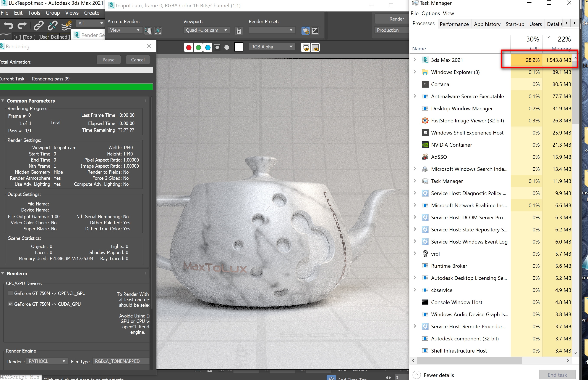This screenshot has height=380, width=588.
Task: Click the white color swatch in the frame window
Action: coord(239,47)
